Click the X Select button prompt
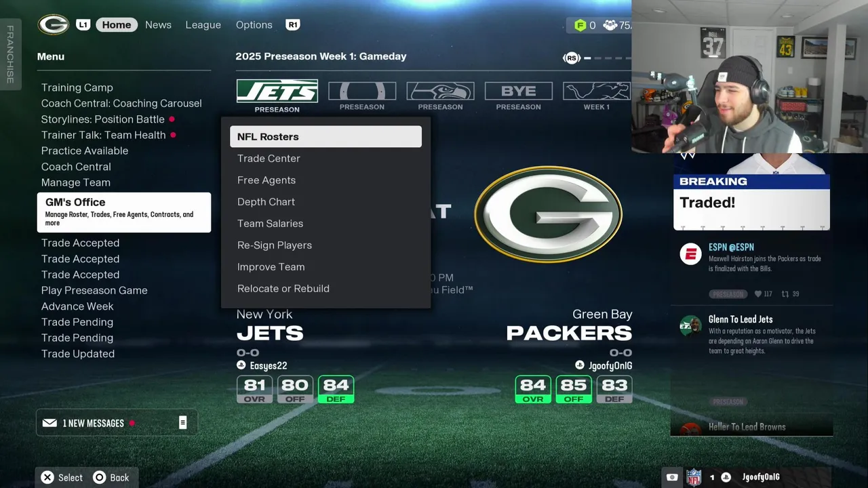This screenshot has height=488, width=868. click(62, 477)
